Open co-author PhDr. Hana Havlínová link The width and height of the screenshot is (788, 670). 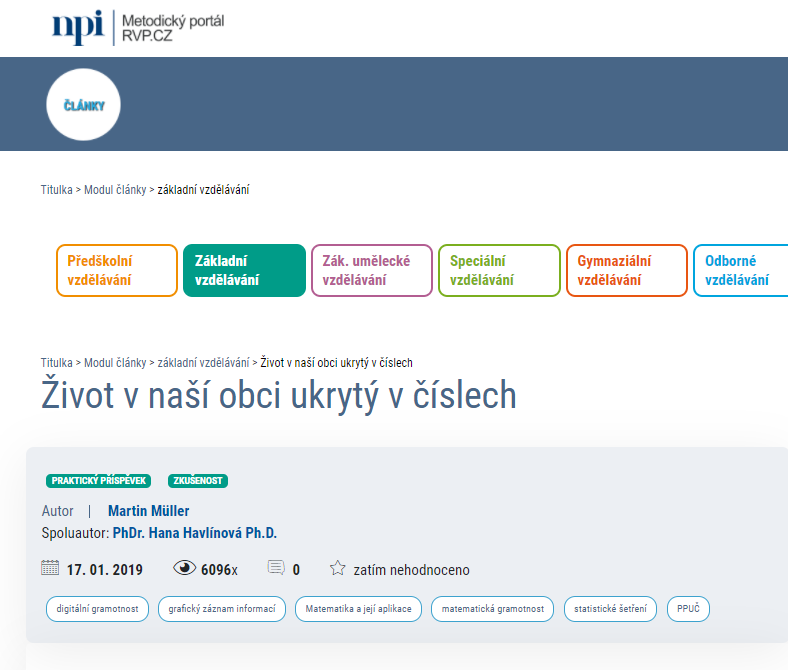click(x=195, y=533)
